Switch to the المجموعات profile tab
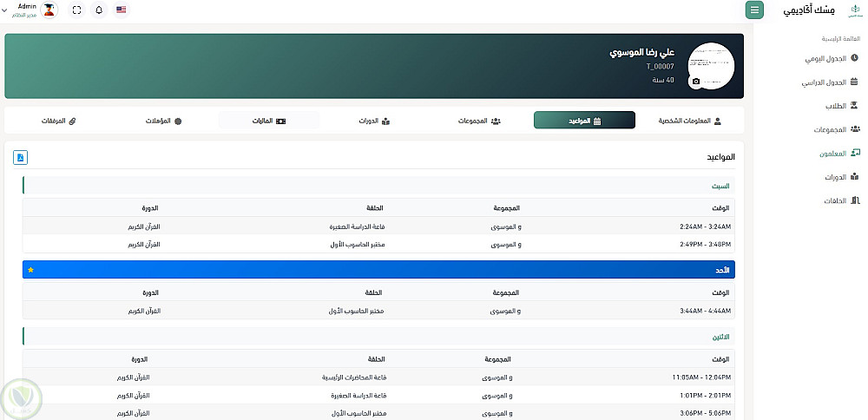Image resolution: width=868 pixels, height=420 pixels. [479, 121]
